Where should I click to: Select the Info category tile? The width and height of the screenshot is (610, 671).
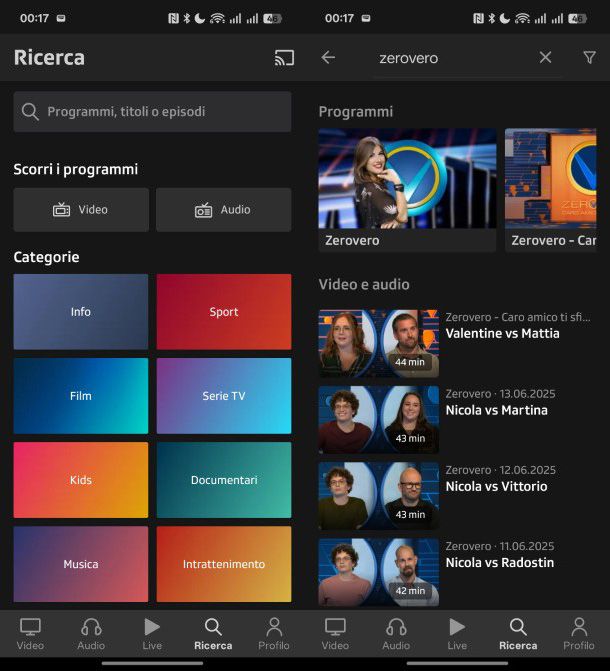coord(81,312)
